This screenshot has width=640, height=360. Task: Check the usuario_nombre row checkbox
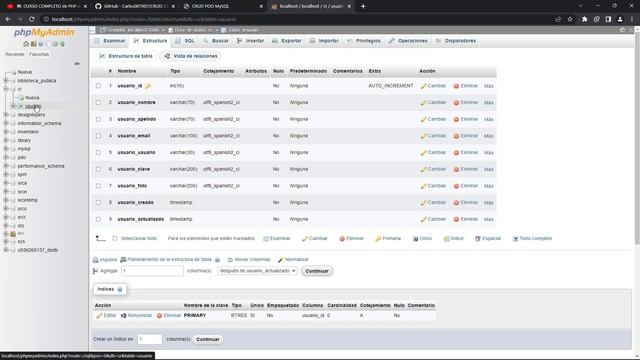(98, 103)
